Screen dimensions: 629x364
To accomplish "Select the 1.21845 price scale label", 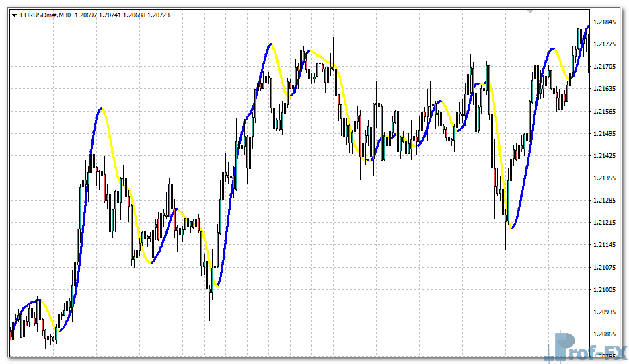I will point(606,22).
